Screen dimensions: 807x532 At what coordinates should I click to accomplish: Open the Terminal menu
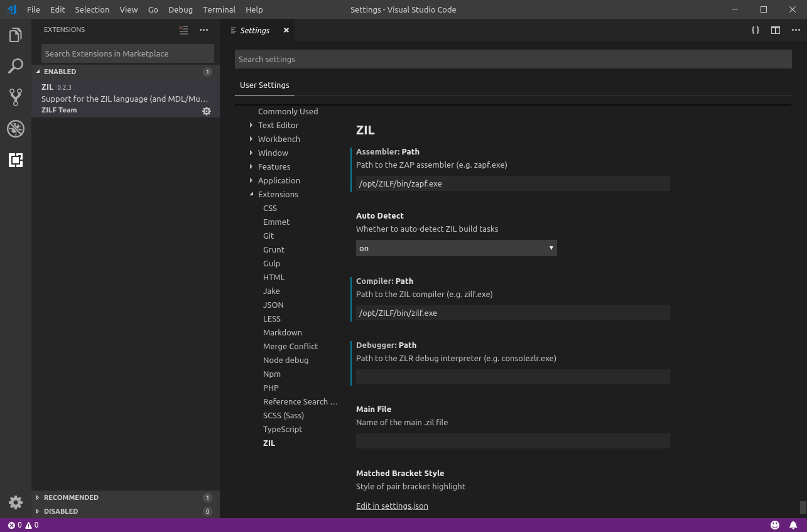tap(219, 9)
